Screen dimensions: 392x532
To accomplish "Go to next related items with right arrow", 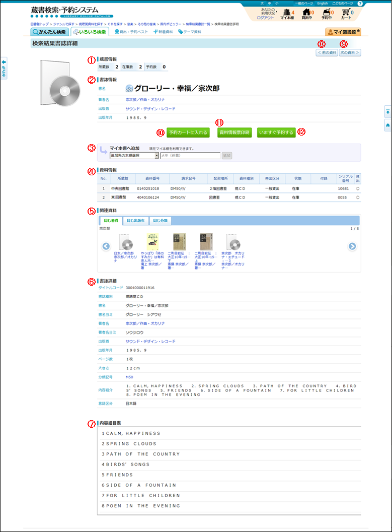I will click(352, 246).
